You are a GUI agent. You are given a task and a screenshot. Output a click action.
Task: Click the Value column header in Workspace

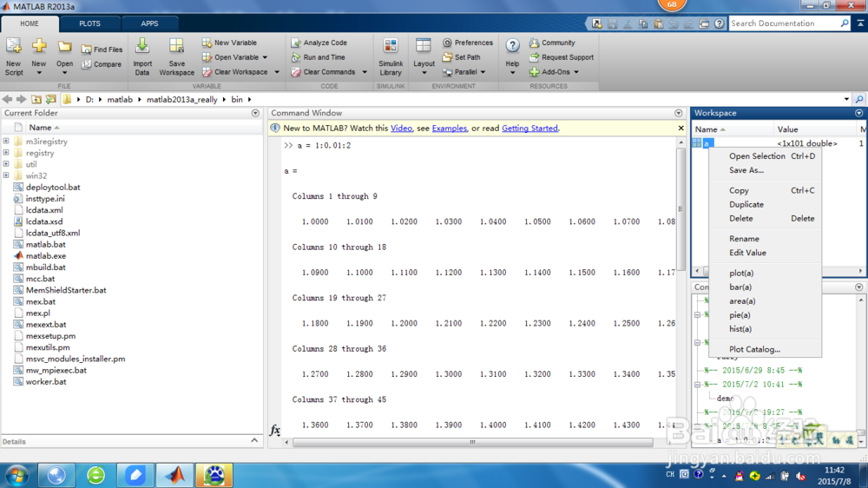pos(787,129)
